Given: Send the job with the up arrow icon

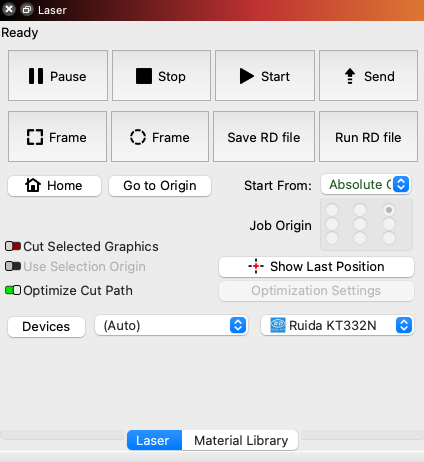Looking at the screenshot, I should [368, 76].
